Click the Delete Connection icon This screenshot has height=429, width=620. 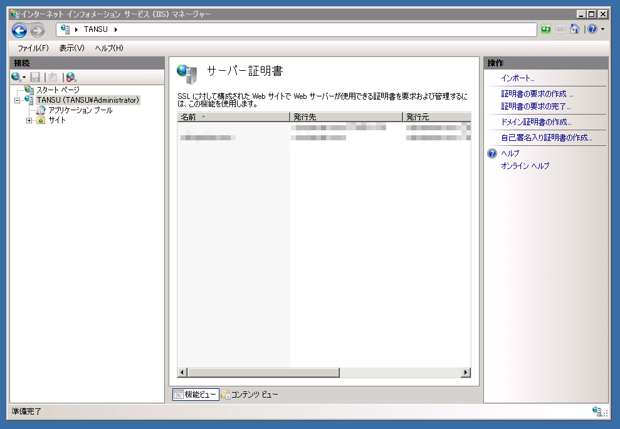[71, 77]
